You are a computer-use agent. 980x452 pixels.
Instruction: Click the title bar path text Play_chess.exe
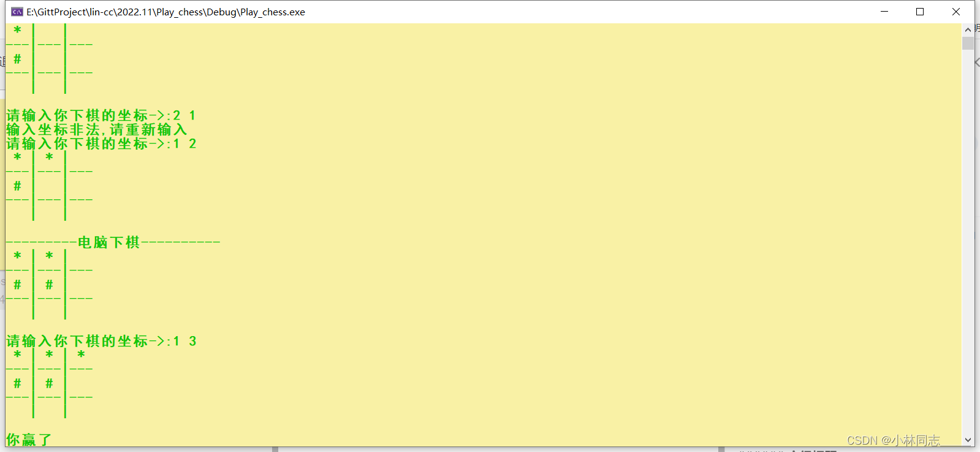(165, 12)
